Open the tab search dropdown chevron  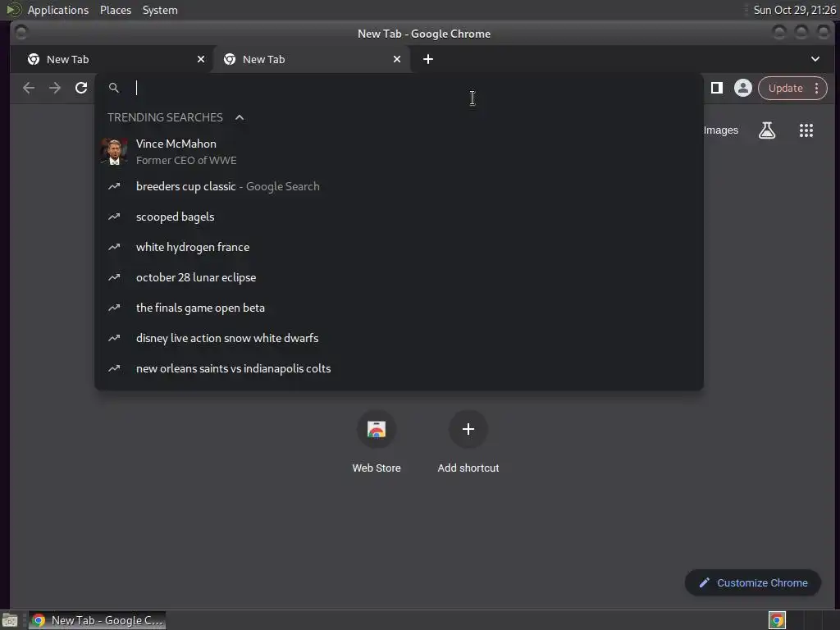pyautogui.click(x=815, y=59)
